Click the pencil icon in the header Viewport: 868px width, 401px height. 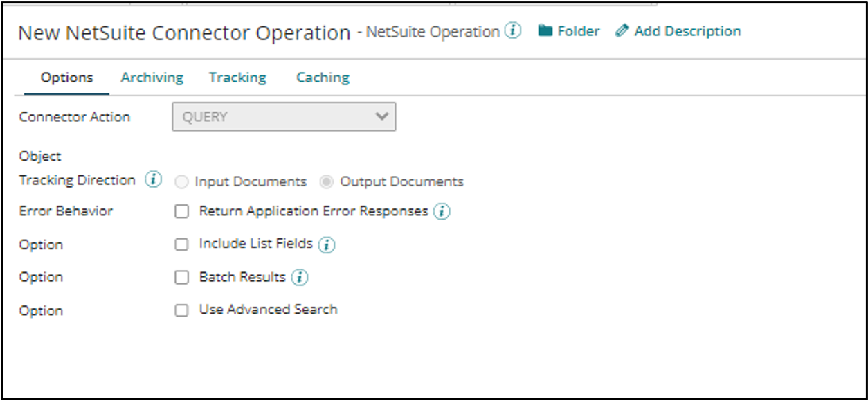coord(622,31)
